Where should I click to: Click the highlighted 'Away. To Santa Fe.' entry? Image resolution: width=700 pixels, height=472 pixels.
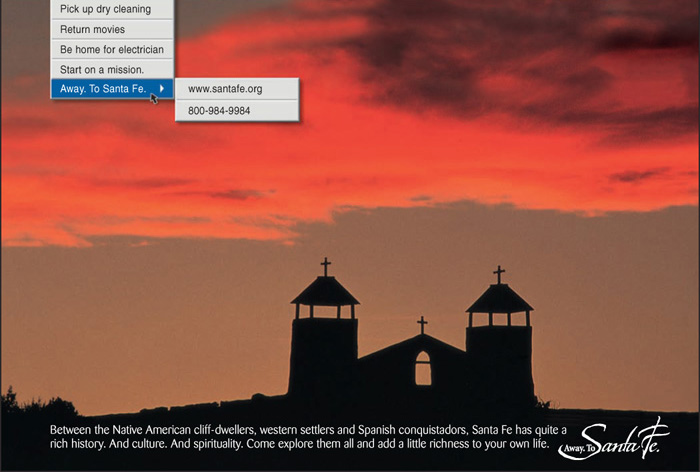coord(103,89)
